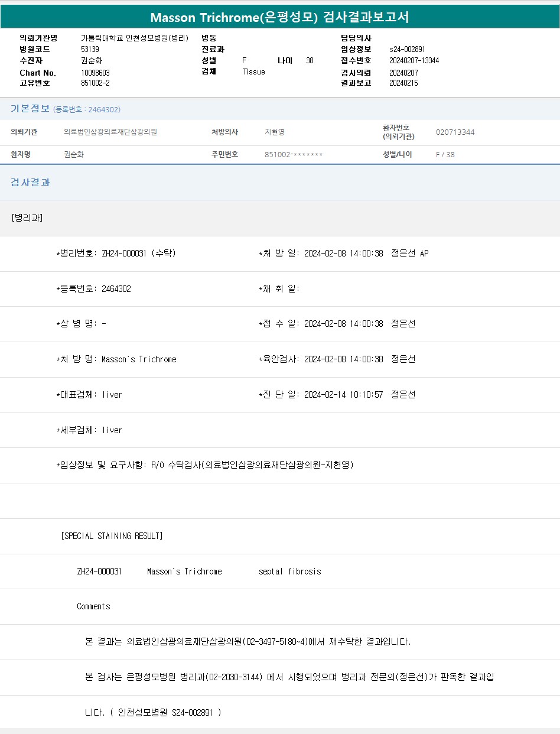Screen dimensions: 560x734
Task: Select the 접수번호 value 20240207-13344
Action: coord(414,60)
